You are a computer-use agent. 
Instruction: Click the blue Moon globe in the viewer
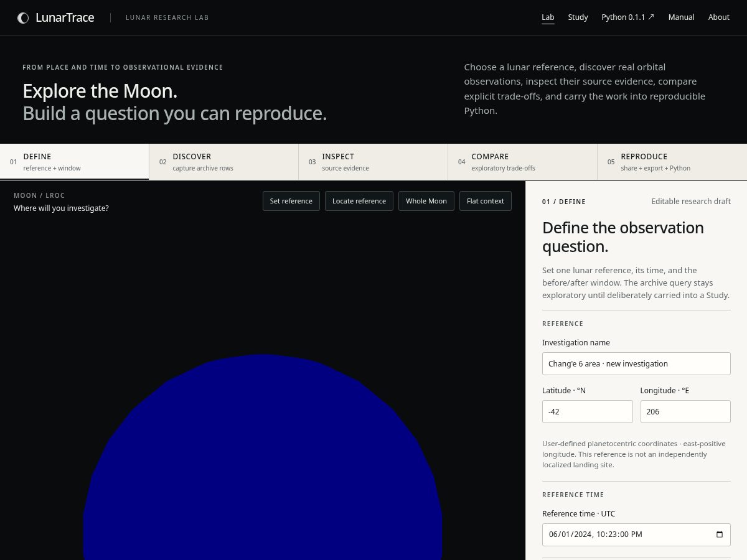(263, 457)
